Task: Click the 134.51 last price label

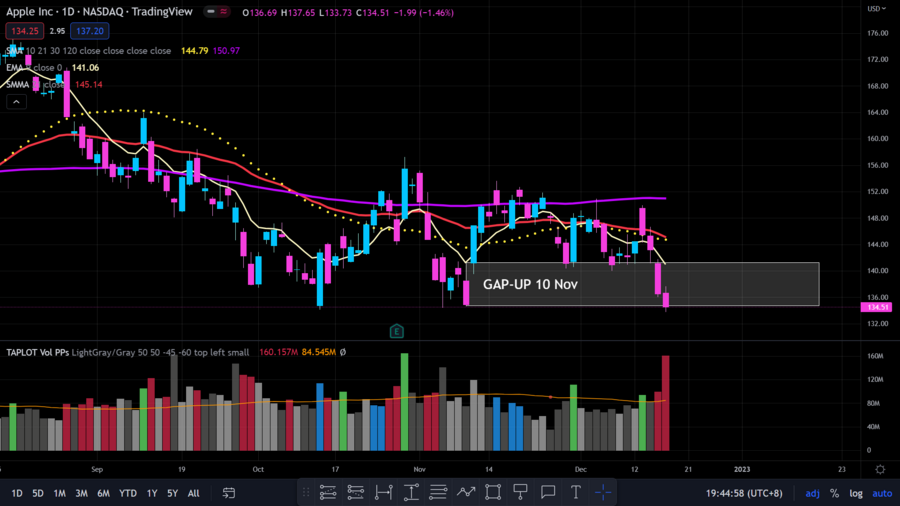Action: point(876,308)
